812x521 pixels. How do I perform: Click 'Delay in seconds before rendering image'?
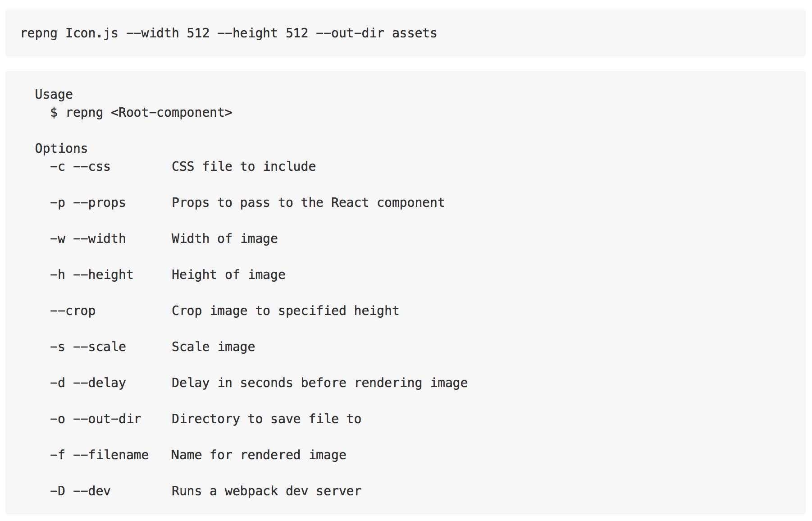pyautogui.click(x=320, y=383)
